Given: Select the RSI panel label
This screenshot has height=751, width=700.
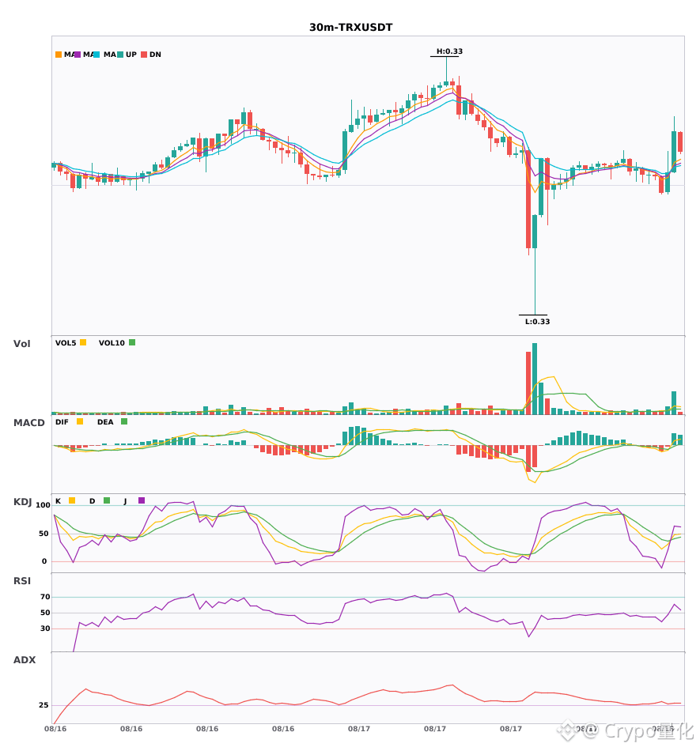Looking at the screenshot, I should click(x=22, y=580).
